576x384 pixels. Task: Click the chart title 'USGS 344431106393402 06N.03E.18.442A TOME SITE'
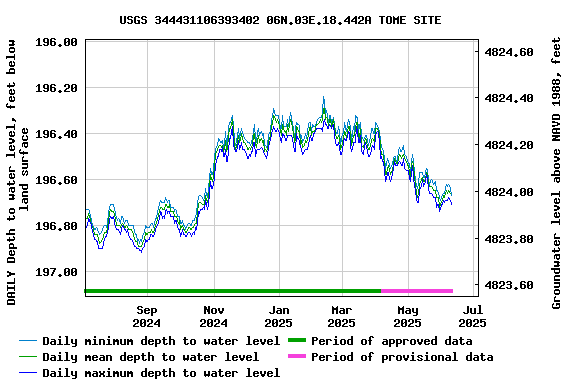point(280,20)
